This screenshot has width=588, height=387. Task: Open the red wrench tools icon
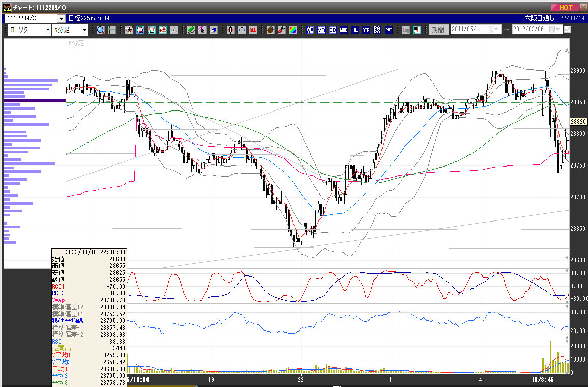point(282,30)
